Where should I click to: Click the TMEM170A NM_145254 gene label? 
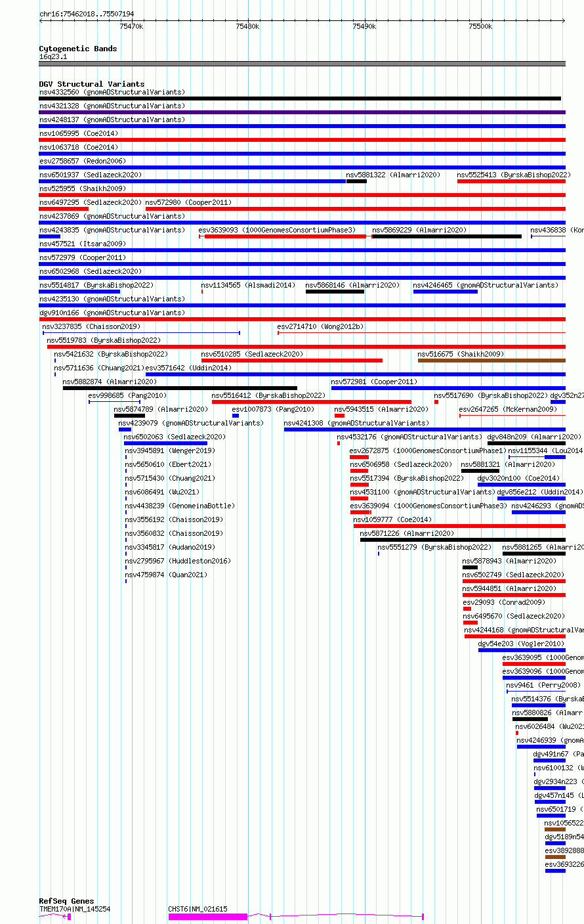coord(75,909)
